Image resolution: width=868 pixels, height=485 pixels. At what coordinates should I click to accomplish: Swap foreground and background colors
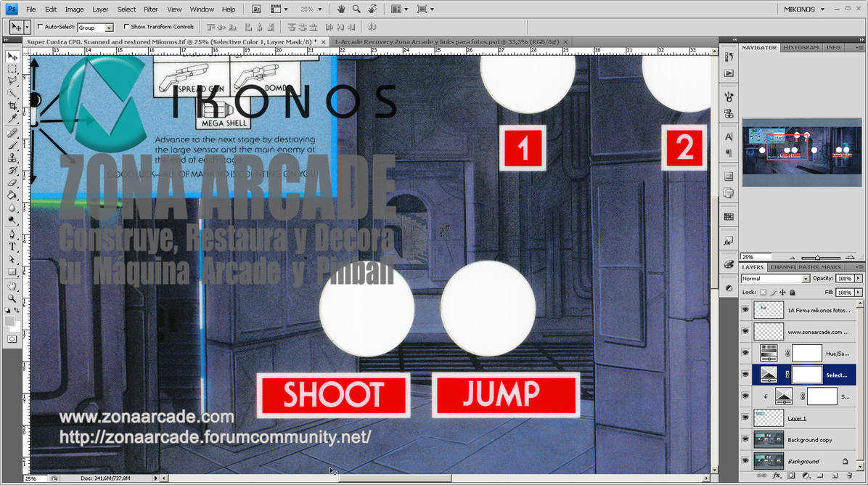click(x=17, y=311)
